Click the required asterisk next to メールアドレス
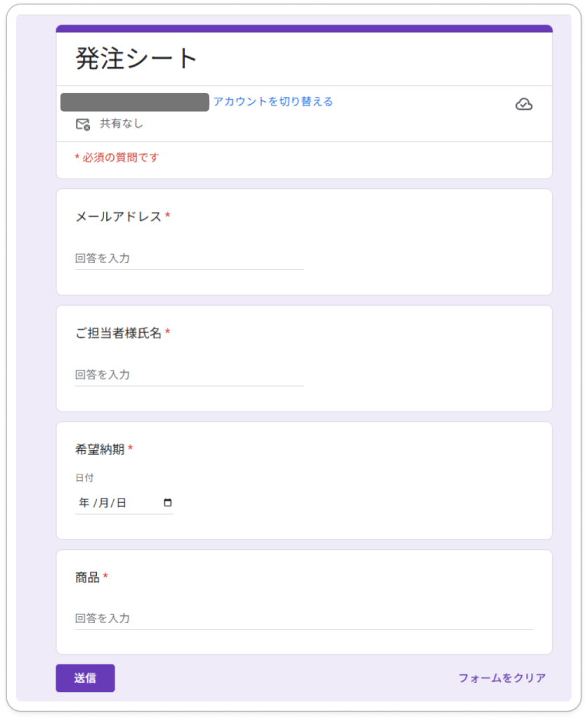 coord(167,216)
